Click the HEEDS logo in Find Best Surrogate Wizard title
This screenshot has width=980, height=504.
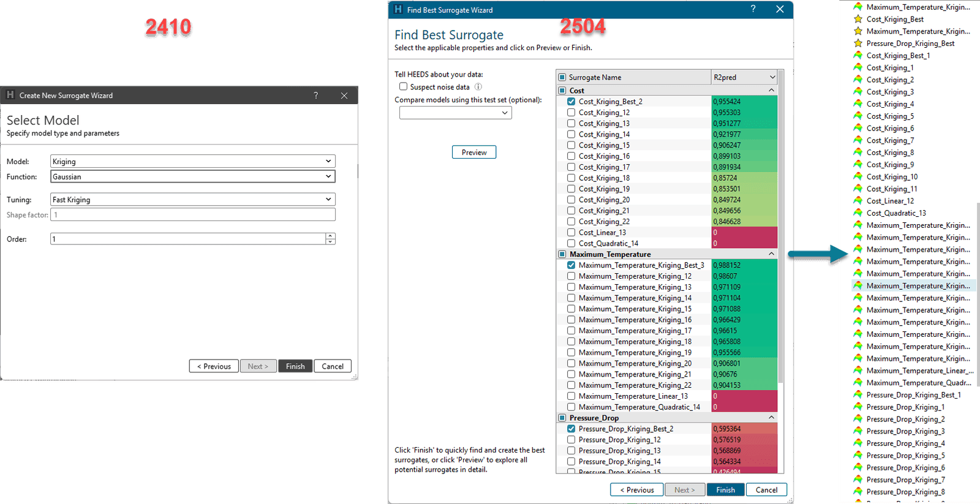pyautogui.click(x=398, y=9)
